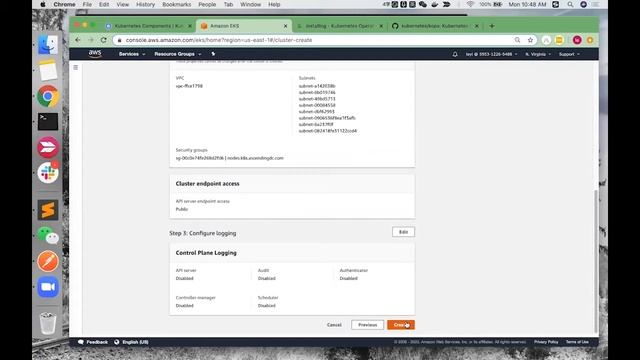Click the yellow extension icon in Chrome toolbar
The height and width of the screenshot is (360, 640).
(x=559, y=40)
